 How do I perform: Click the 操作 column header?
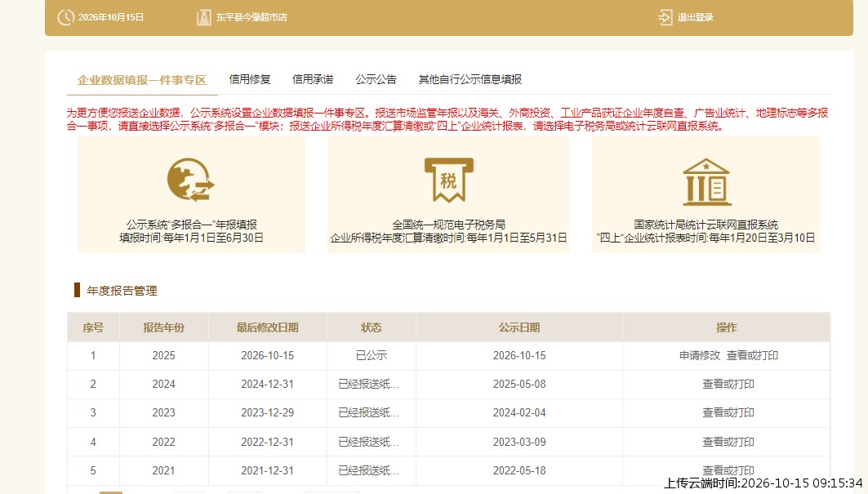coord(726,327)
